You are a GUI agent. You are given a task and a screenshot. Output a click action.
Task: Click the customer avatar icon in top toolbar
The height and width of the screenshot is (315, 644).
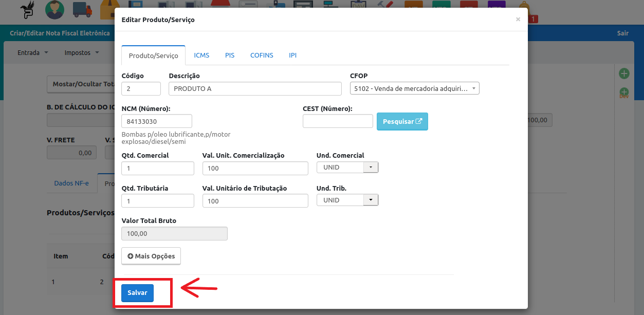pos(54,9)
